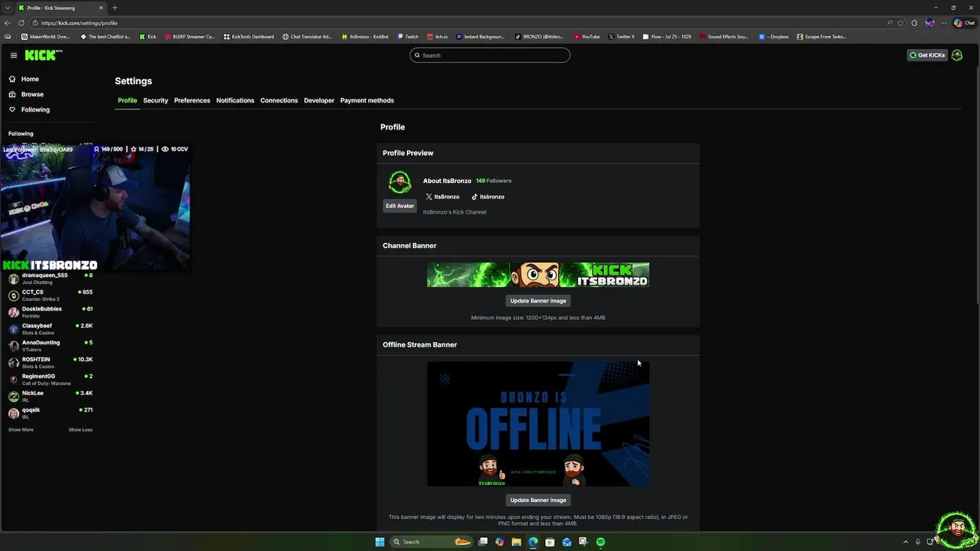Open Classybeef channel avatar
The height and width of the screenshot is (551, 980).
click(14, 329)
